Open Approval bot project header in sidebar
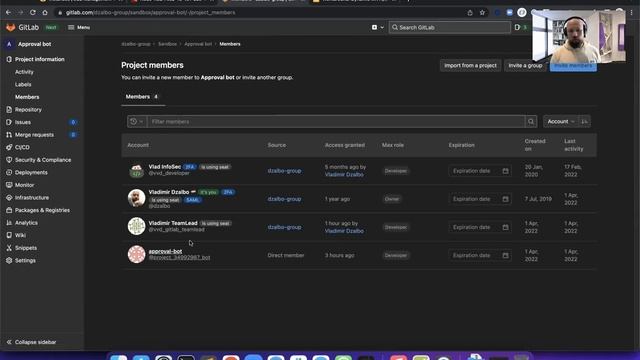This screenshot has height=360, width=640. click(28, 44)
